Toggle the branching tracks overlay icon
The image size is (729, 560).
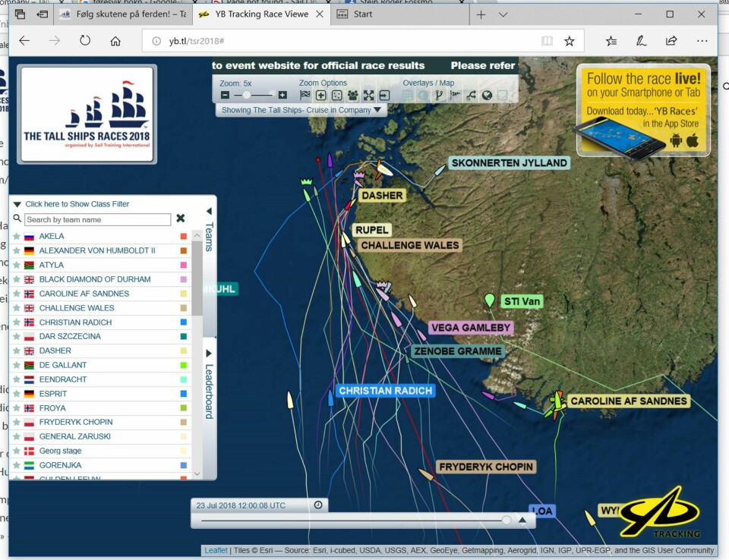pyautogui.click(x=439, y=96)
